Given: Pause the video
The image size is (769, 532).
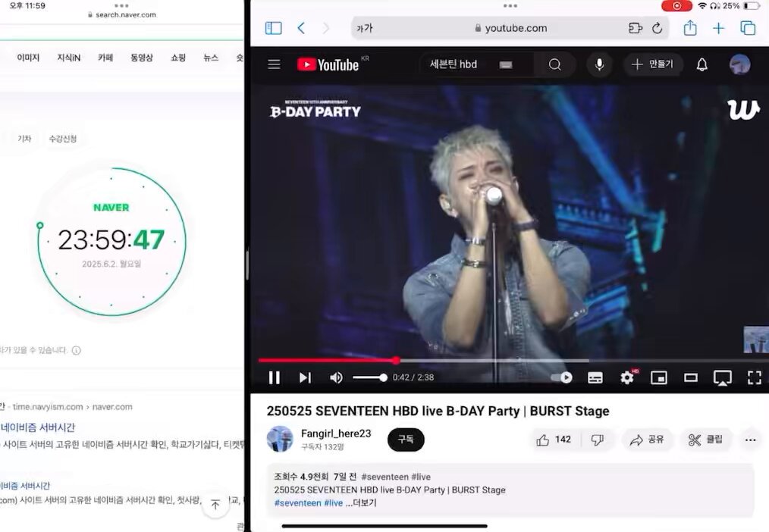Looking at the screenshot, I should click(x=274, y=377).
